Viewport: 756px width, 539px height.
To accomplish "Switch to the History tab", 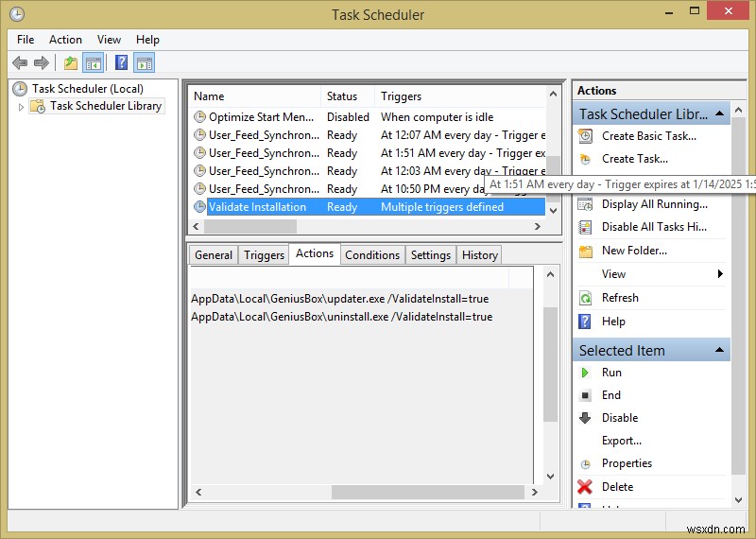I will coord(479,255).
